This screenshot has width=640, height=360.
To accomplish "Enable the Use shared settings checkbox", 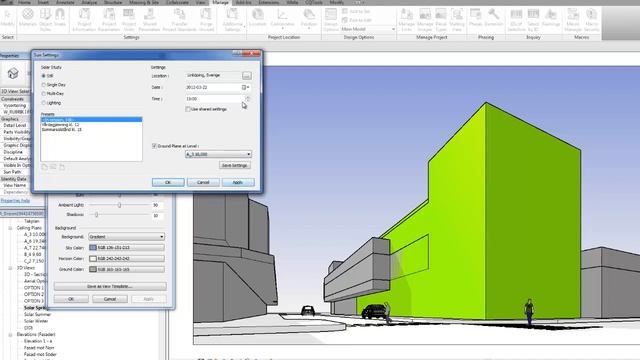I will click(x=188, y=109).
